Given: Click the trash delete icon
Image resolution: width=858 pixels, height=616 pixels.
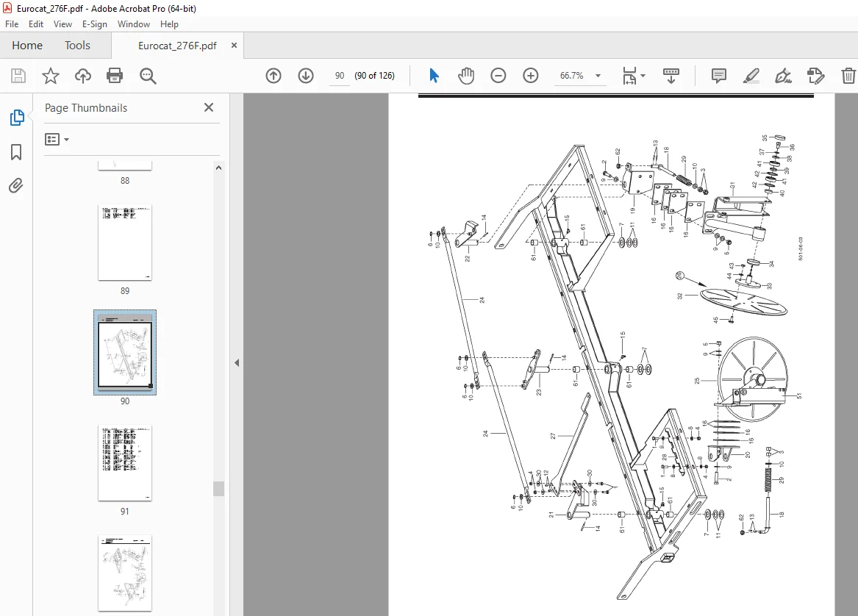Looking at the screenshot, I should point(848,76).
